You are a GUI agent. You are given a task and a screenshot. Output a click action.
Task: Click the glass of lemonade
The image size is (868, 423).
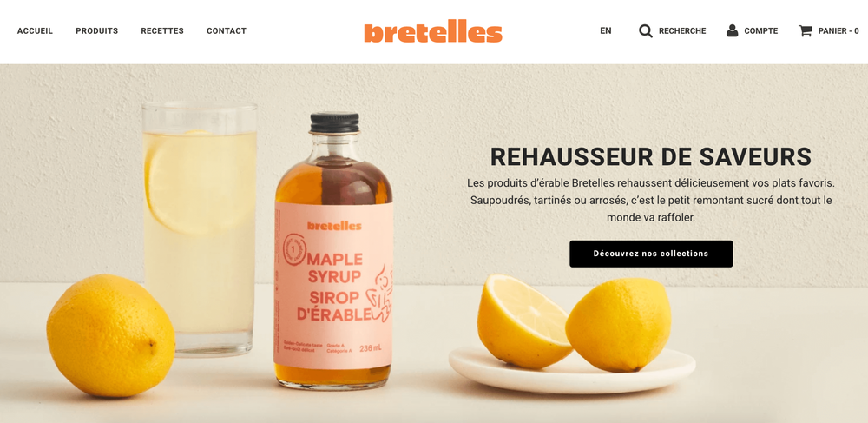tap(200, 228)
